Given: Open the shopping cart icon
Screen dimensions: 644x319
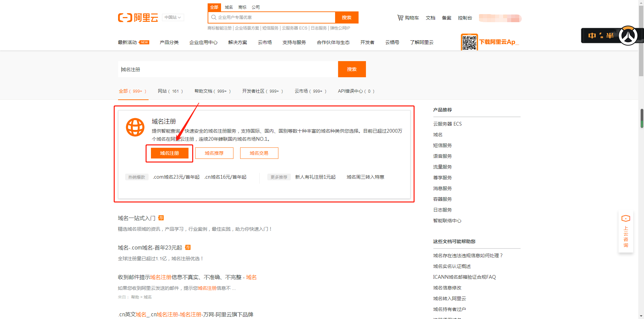Looking at the screenshot, I should coord(400,17).
